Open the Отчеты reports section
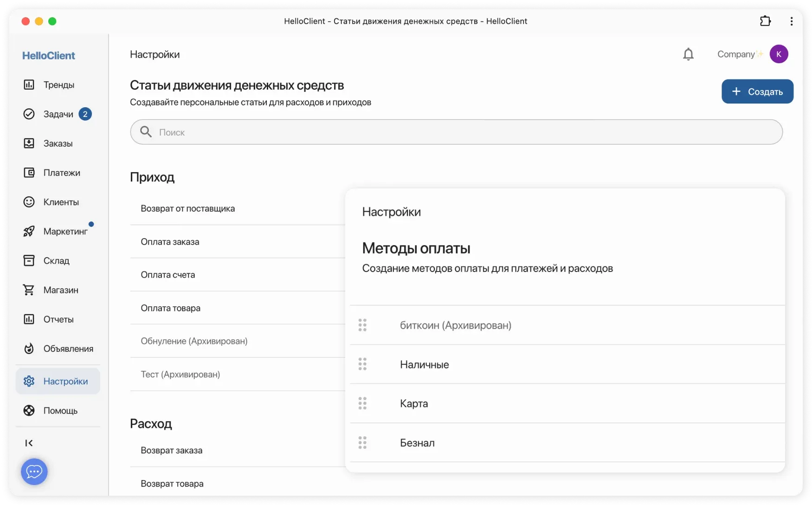The width and height of the screenshot is (812, 505). 58,319
